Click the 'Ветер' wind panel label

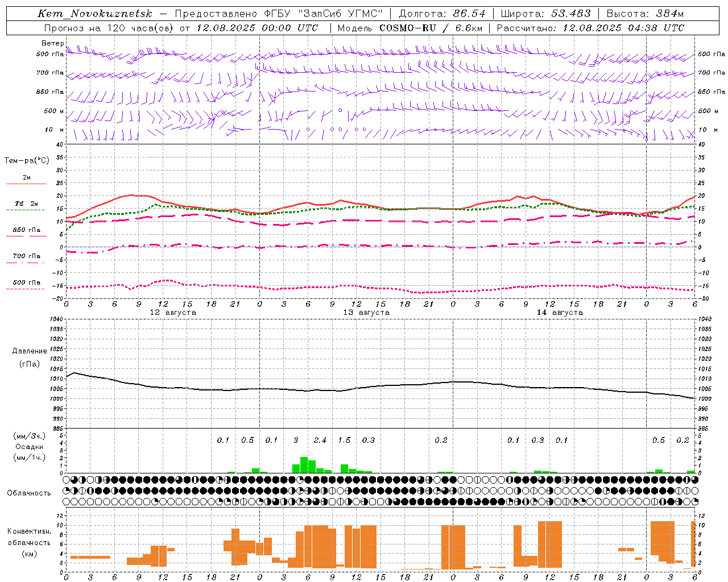(52, 43)
